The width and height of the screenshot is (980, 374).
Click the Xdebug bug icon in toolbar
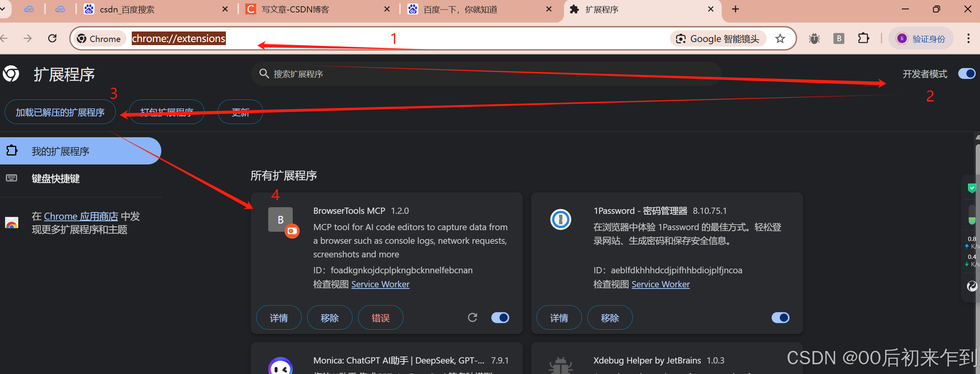click(x=814, y=38)
